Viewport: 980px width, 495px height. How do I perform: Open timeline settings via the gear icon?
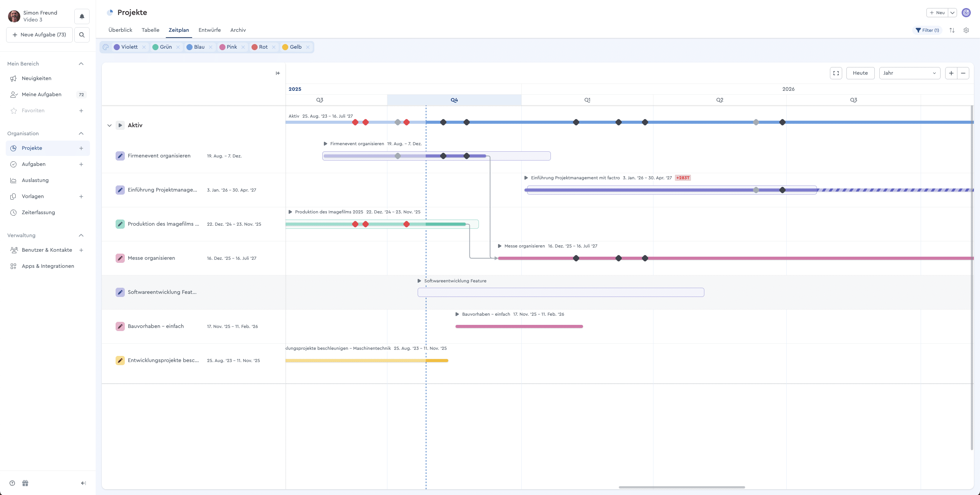pyautogui.click(x=966, y=30)
